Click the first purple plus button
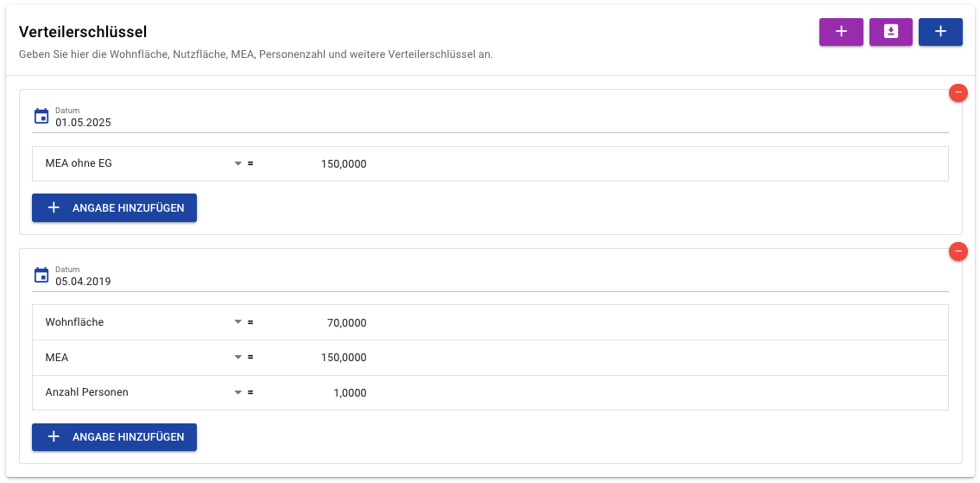This screenshot has height=483, width=980. [841, 32]
